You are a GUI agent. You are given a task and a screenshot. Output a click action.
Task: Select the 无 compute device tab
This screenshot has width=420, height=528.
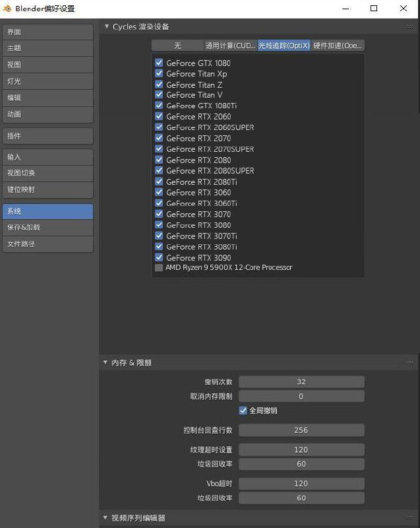177,46
